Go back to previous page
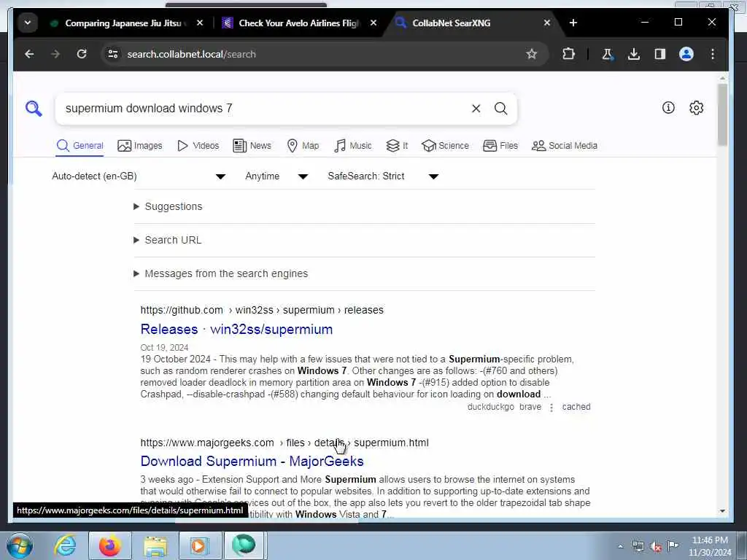 pyautogui.click(x=29, y=54)
